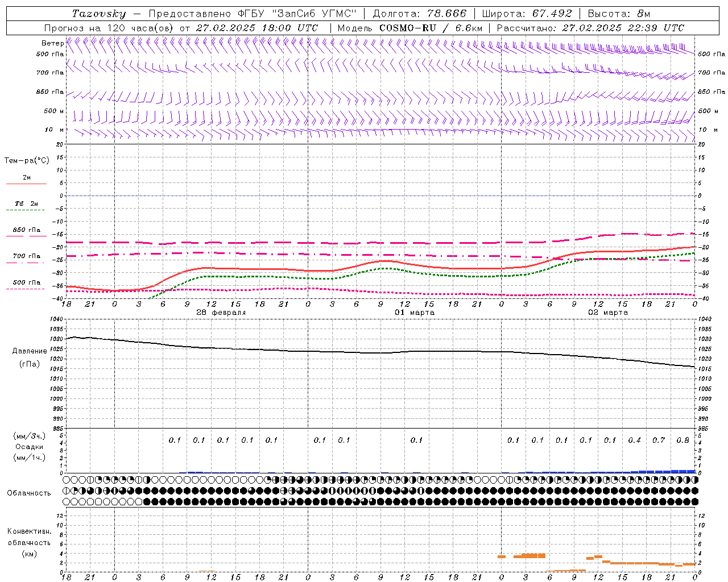
Task: Click the 500 гПа temperature legend entry
Action: (26, 282)
